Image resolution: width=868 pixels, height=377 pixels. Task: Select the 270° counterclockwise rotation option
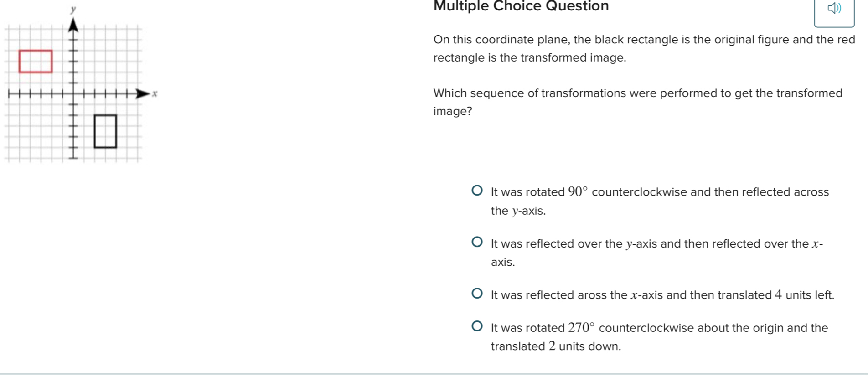pyautogui.click(x=477, y=326)
